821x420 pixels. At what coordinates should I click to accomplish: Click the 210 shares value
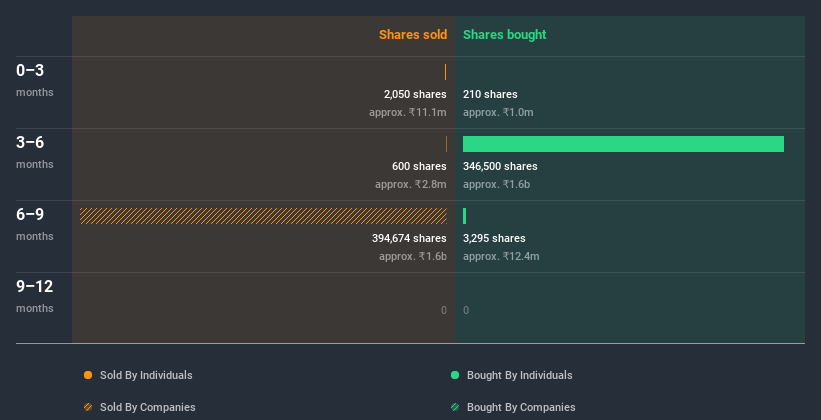(490, 94)
